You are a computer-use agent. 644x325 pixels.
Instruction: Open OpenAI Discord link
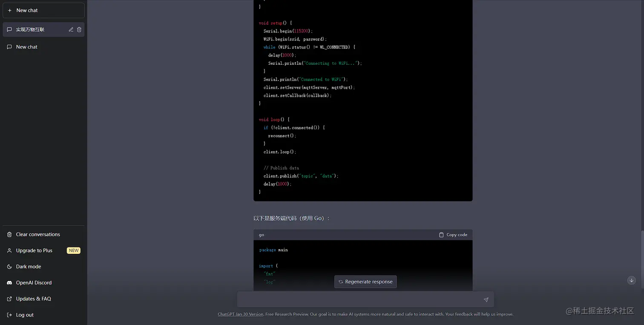pos(43,283)
